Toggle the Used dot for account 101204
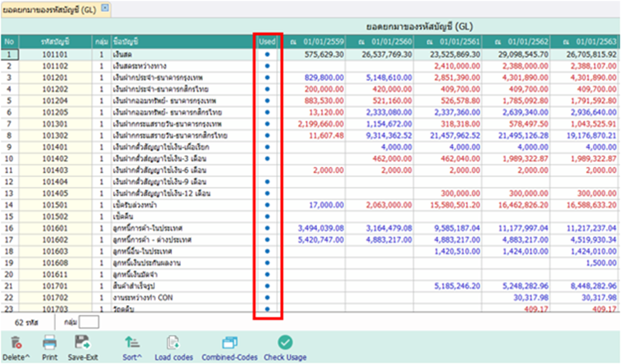This screenshot has width=621, height=364. click(x=267, y=101)
